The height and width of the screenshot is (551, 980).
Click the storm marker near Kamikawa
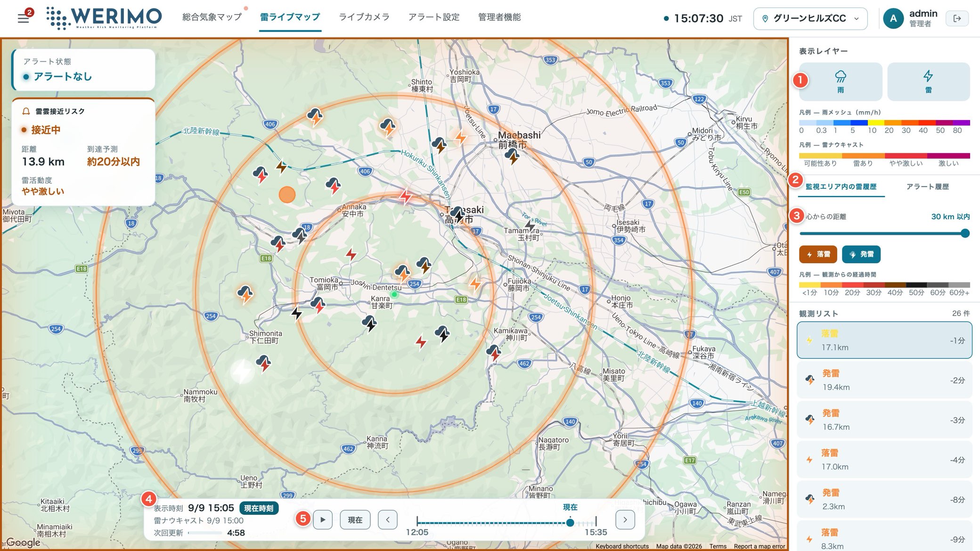point(494,353)
